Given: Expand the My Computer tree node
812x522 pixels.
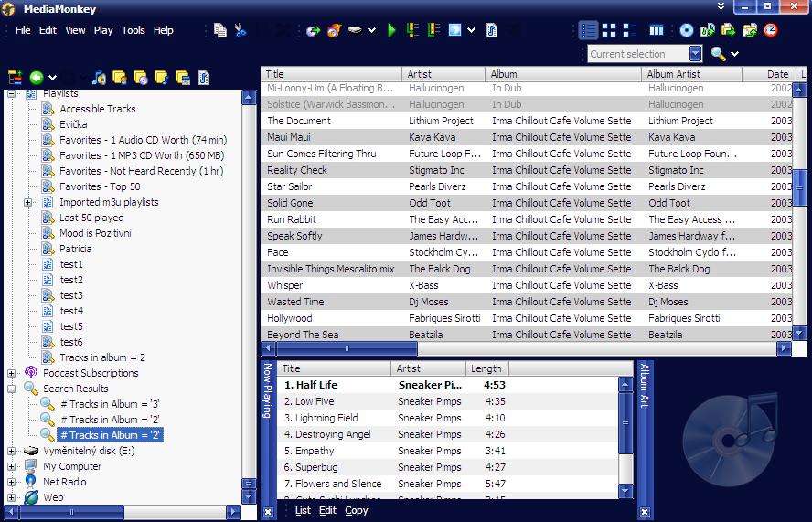Looking at the screenshot, I should pos(12,466).
